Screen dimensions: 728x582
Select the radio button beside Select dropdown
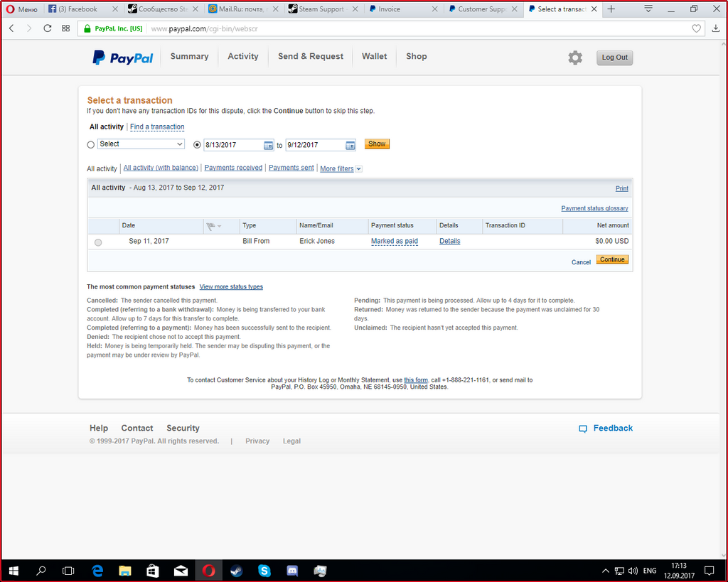91,145
